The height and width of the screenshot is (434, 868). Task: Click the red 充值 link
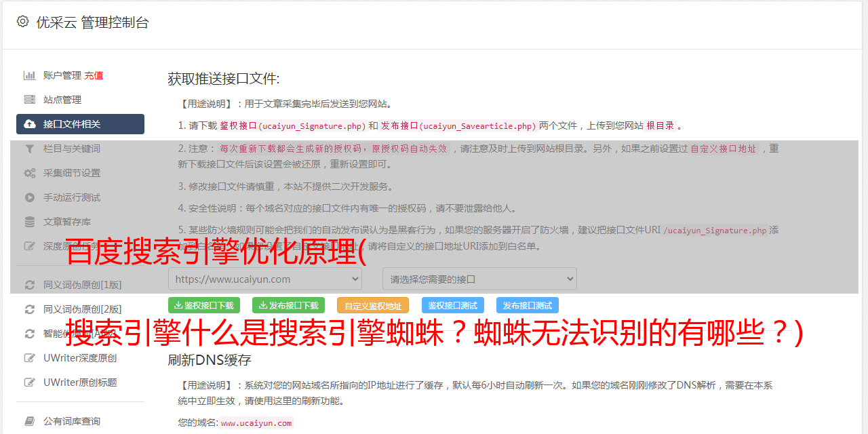(94, 75)
